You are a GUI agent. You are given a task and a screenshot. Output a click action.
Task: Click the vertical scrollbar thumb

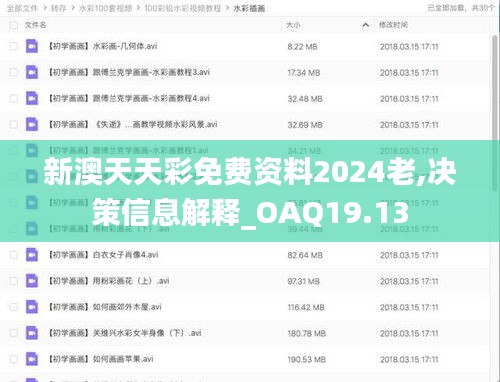pos(495,113)
